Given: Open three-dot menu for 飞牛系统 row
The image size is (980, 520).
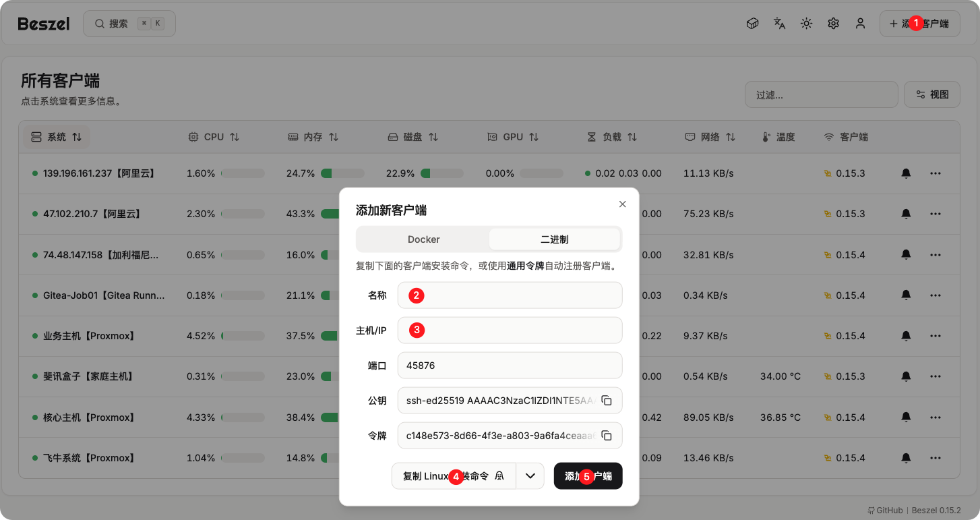Looking at the screenshot, I should click(x=935, y=458).
